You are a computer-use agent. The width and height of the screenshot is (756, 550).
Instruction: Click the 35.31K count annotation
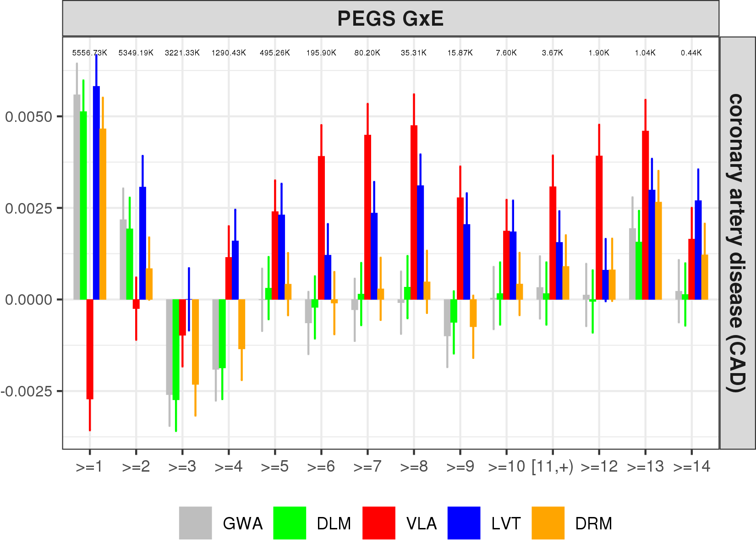point(414,53)
